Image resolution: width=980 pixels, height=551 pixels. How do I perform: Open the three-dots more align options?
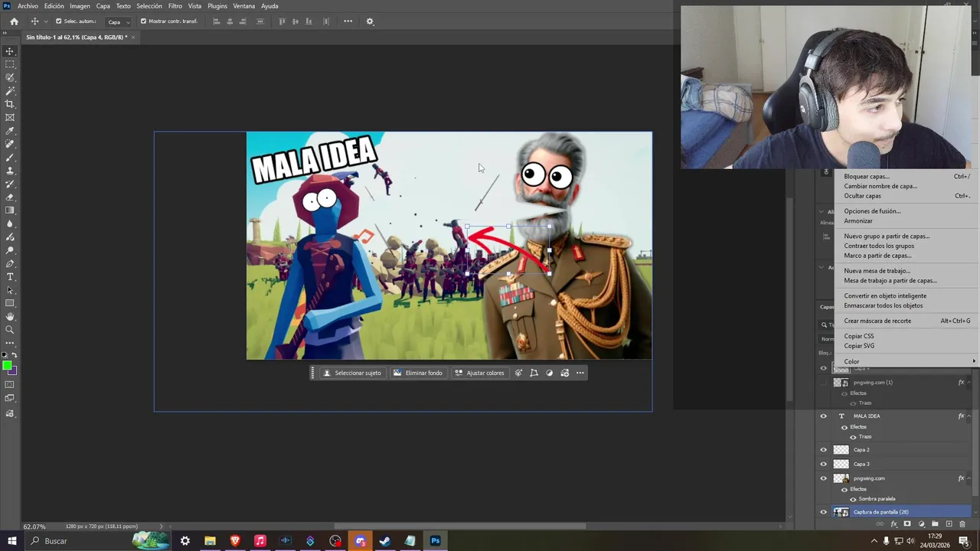(x=348, y=21)
